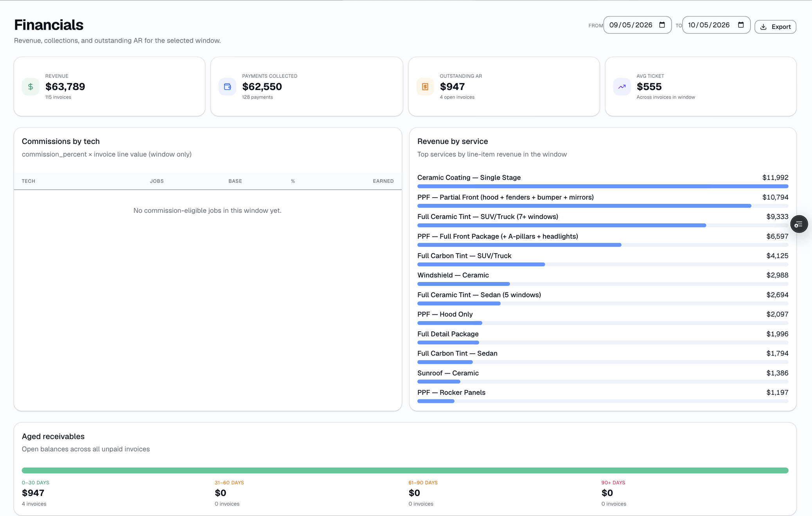Click the dark floating round button at right edge

[799, 224]
